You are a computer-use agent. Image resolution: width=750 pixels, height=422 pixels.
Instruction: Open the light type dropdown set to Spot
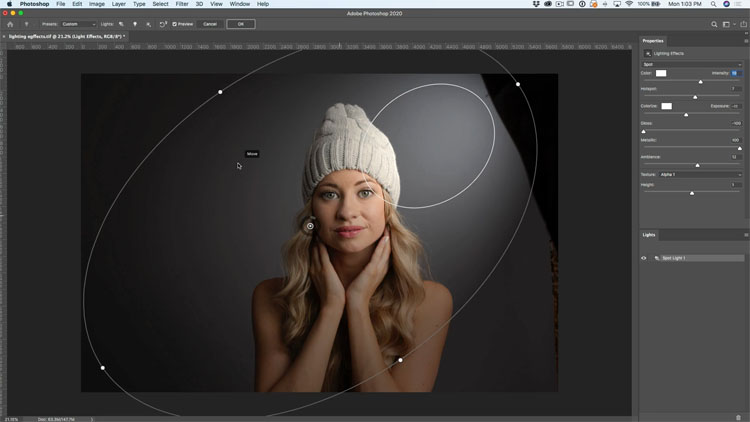pyautogui.click(x=692, y=64)
